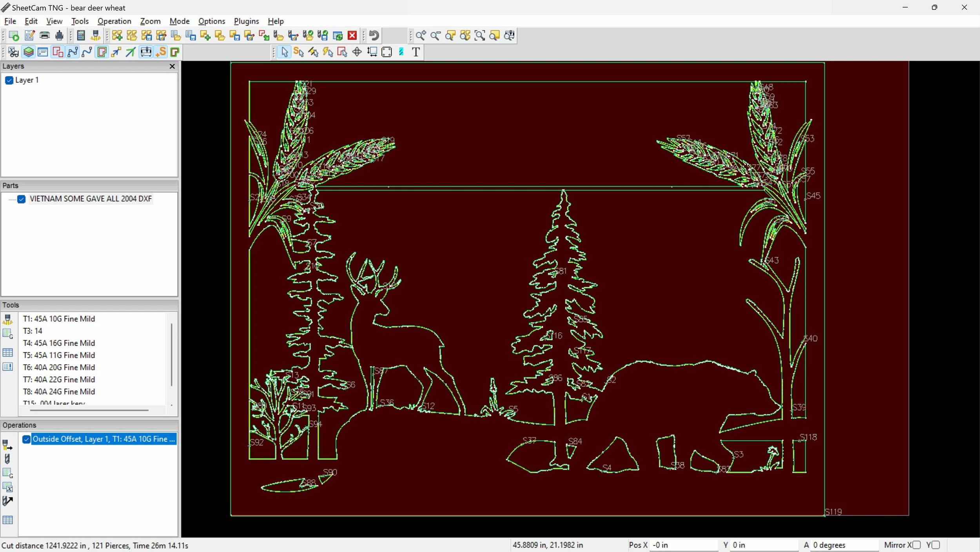Select tool T6: 40A 20G Fine Mild
The image size is (980, 552).
pos(59,367)
